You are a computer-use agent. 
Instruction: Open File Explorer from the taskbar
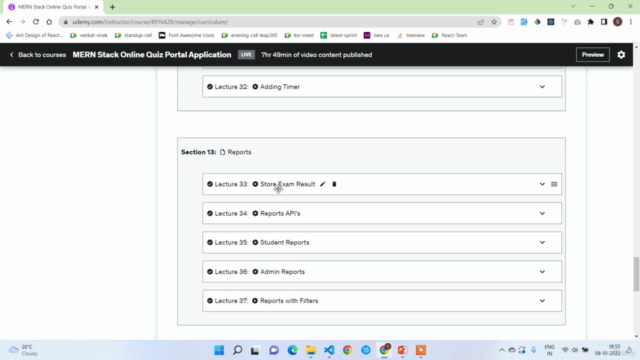311,350
